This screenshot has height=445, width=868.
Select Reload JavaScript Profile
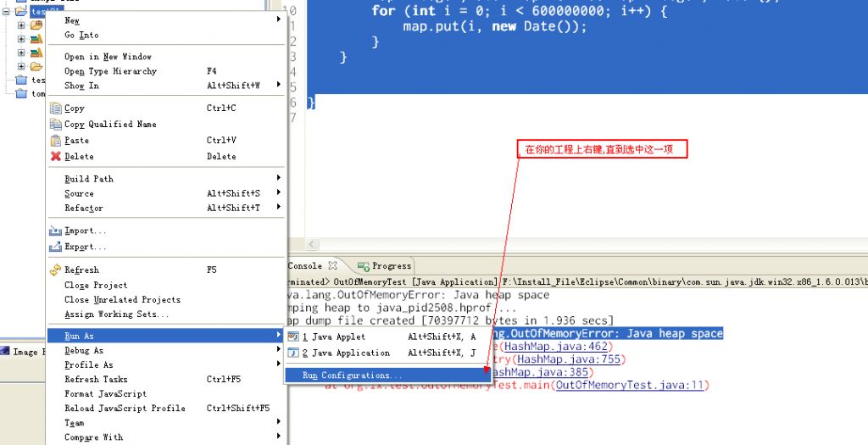166,408
